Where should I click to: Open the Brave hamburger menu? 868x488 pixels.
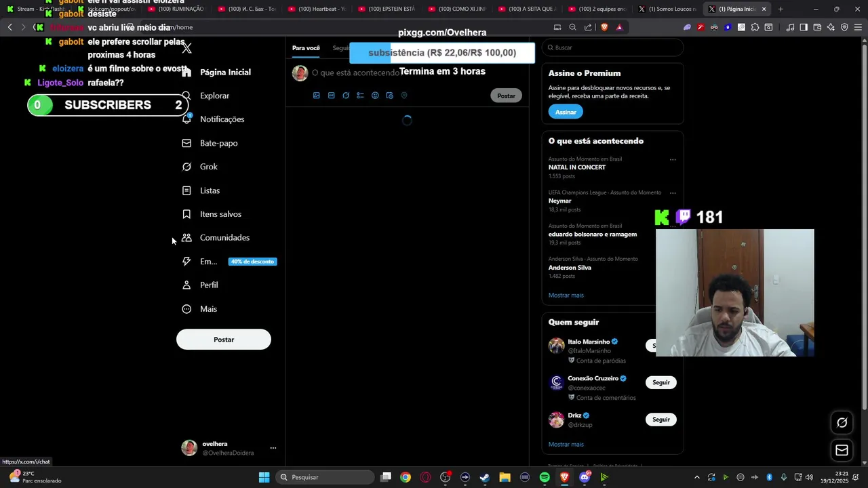[x=858, y=27]
